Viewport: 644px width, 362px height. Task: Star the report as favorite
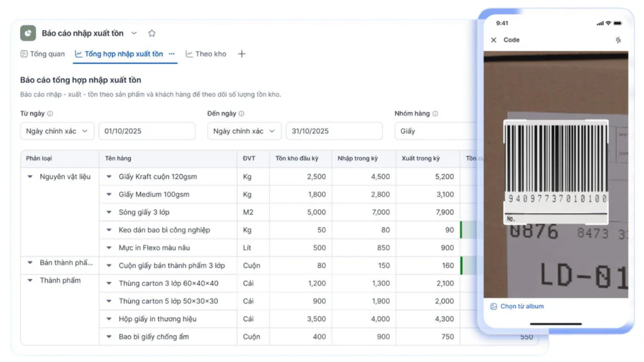[x=152, y=33]
